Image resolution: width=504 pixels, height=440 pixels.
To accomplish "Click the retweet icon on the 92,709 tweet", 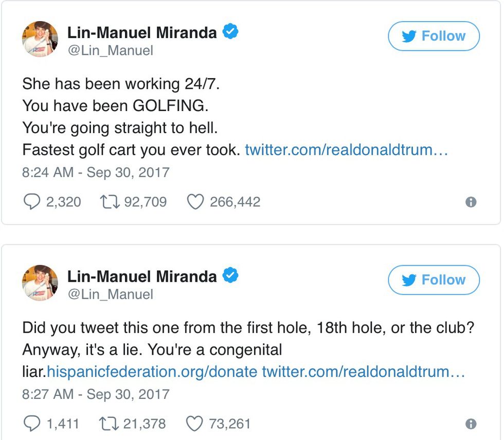I will (x=110, y=202).
